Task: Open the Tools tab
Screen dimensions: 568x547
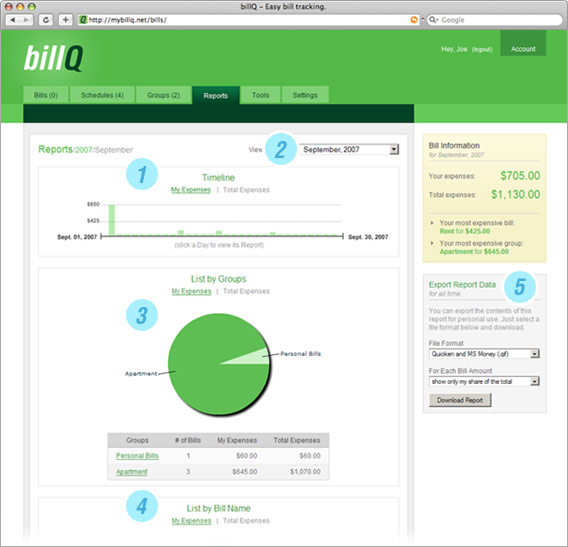Action: click(x=260, y=95)
